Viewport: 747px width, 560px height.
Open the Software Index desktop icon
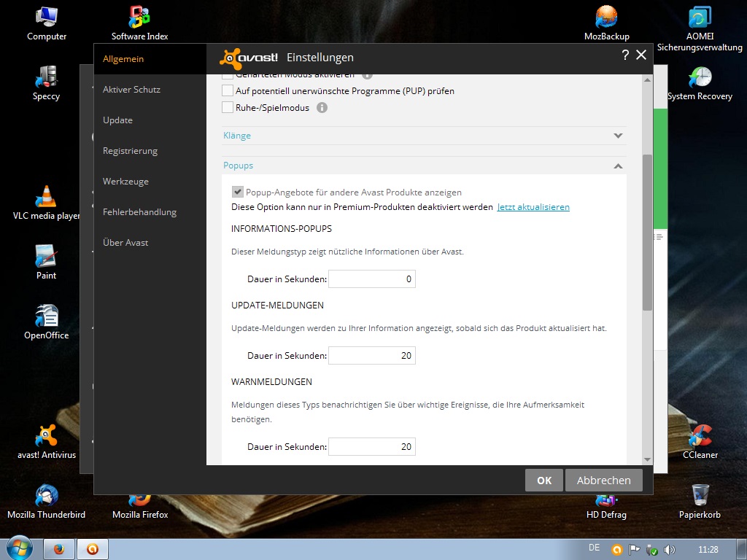pyautogui.click(x=139, y=24)
